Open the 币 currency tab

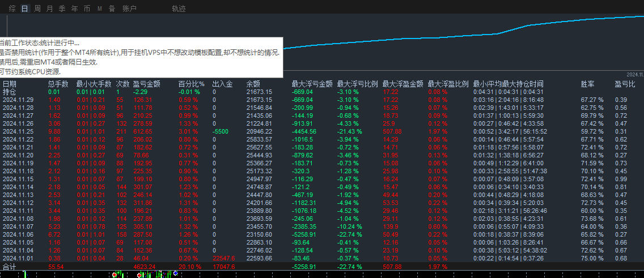pos(87,8)
